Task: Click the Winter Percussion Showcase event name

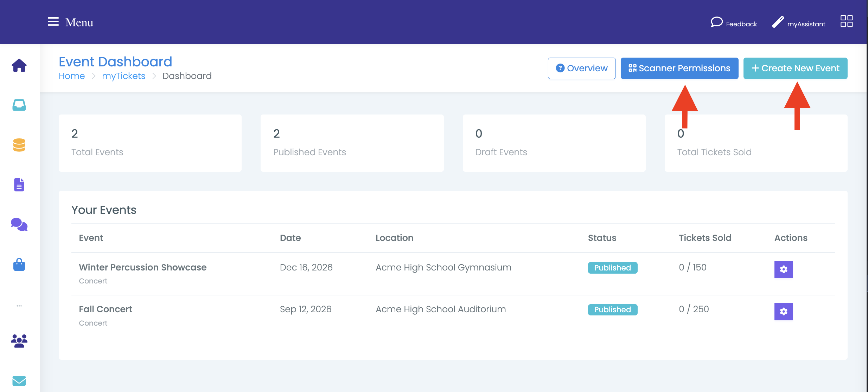Action: tap(143, 267)
